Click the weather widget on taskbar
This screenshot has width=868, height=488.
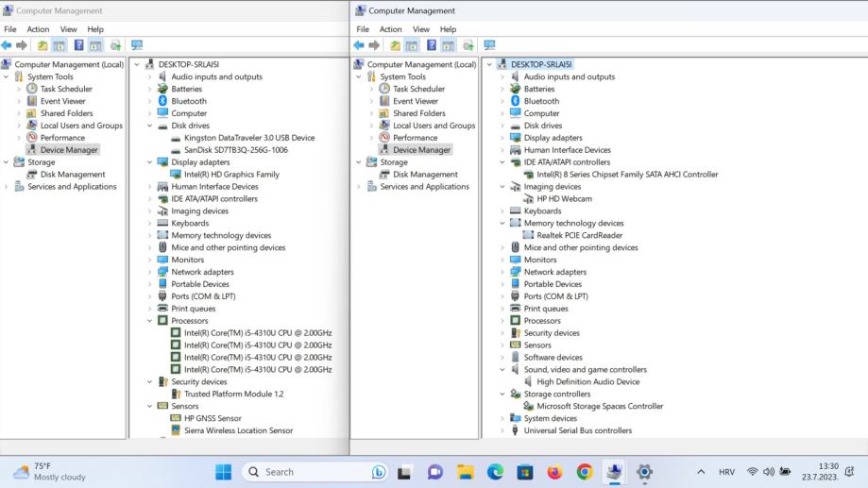pyautogui.click(x=50, y=471)
